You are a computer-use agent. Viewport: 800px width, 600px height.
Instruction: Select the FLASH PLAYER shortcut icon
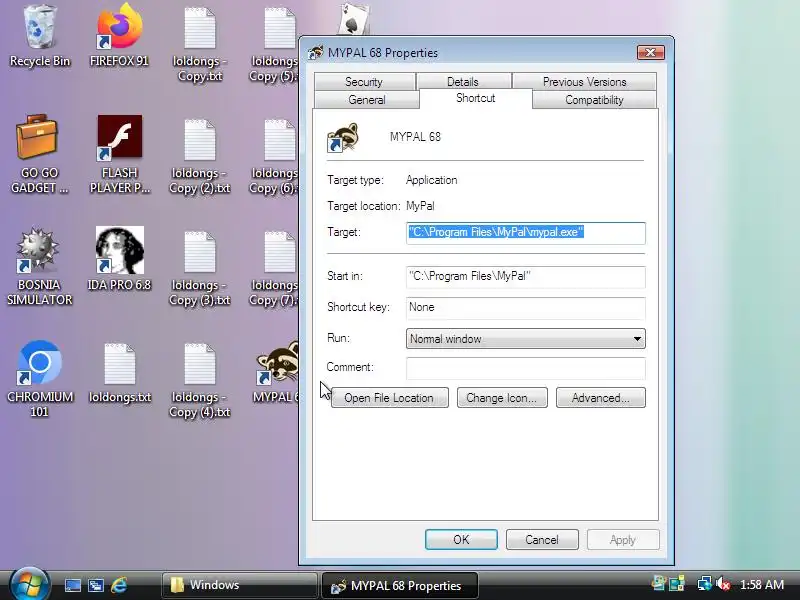(x=119, y=153)
